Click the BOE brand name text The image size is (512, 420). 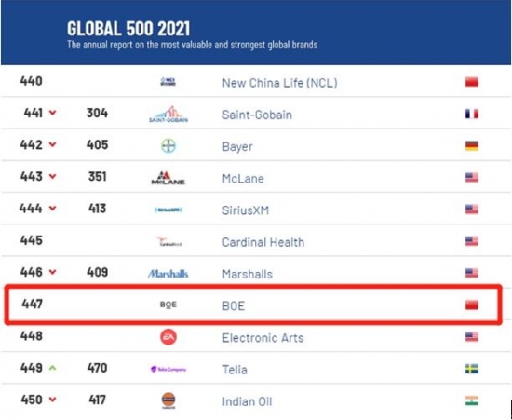coord(233,305)
